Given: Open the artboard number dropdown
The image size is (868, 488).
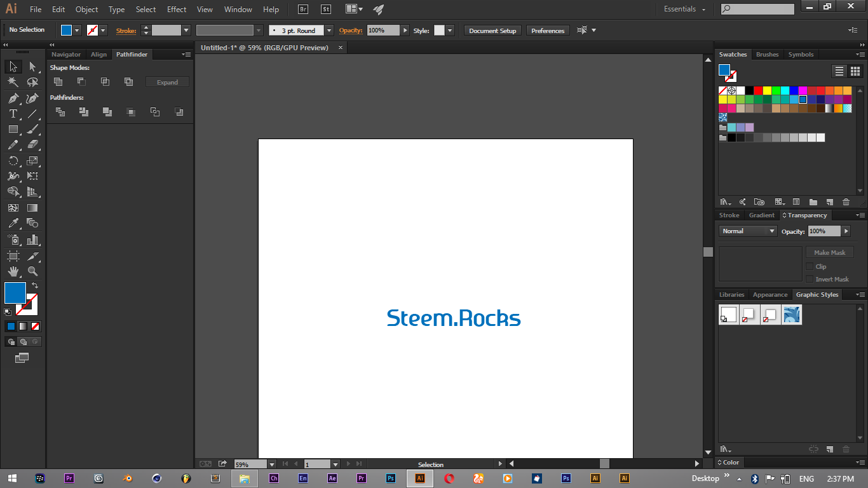Looking at the screenshot, I should click(x=336, y=464).
